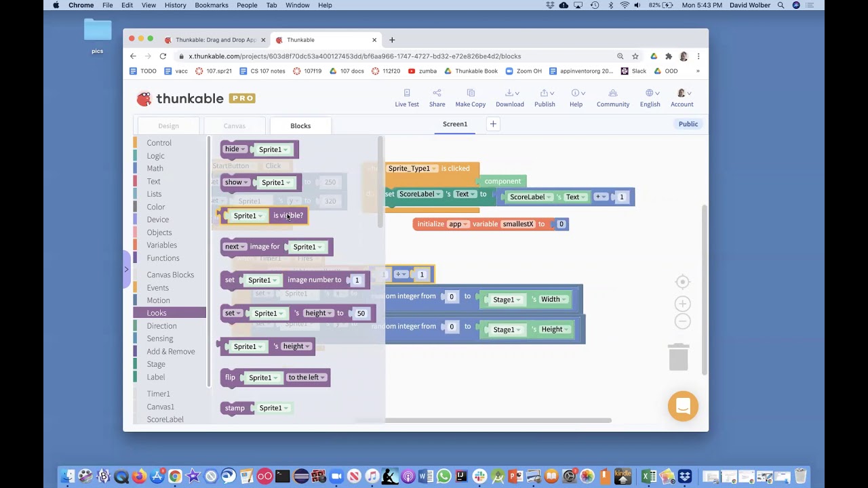868x488 pixels.
Task: Open the English language selector
Action: pyautogui.click(x=650, y=98)
